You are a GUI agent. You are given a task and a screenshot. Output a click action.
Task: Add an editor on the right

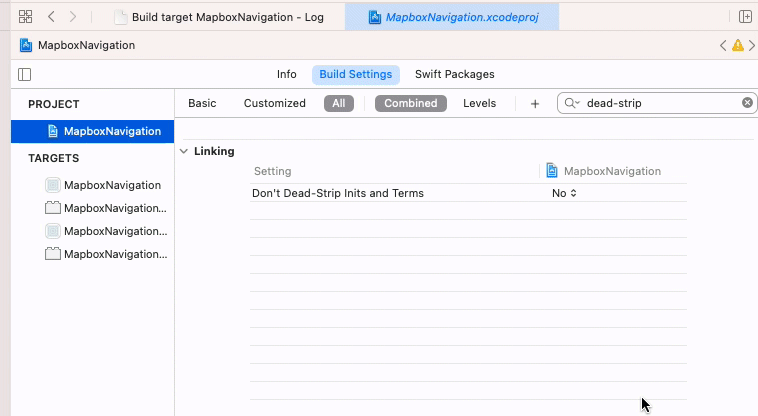(745, 17)
